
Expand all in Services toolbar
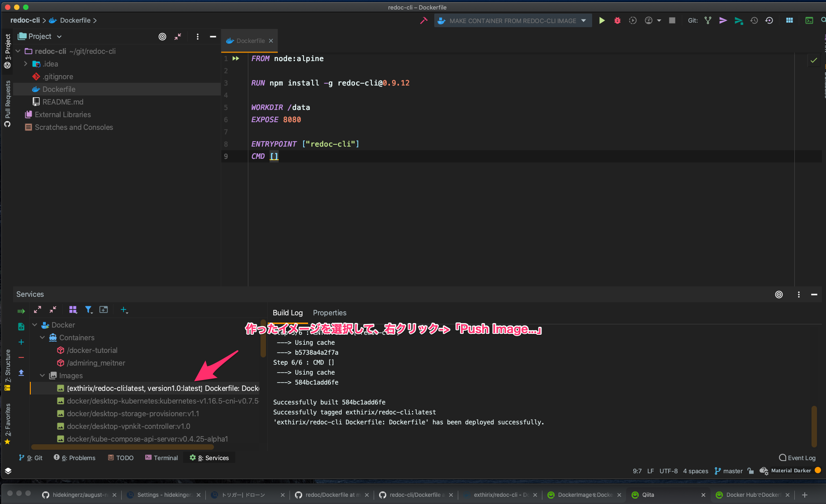coord(38,309)
